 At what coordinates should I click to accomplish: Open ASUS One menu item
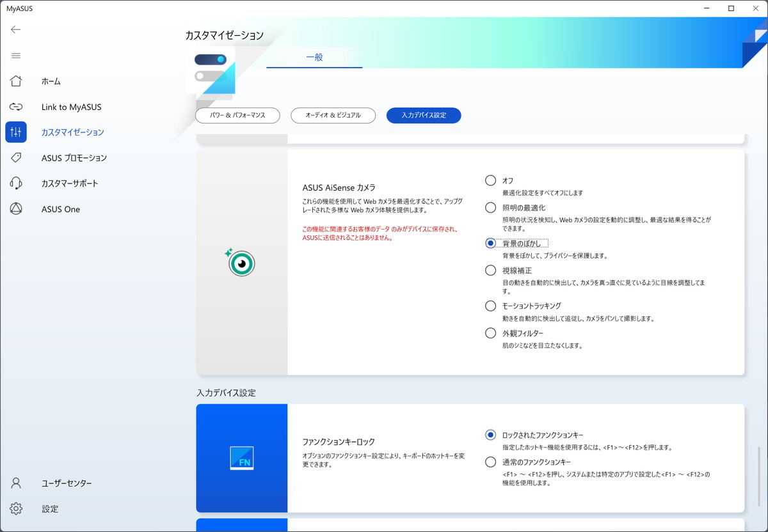tap(61, 209)
